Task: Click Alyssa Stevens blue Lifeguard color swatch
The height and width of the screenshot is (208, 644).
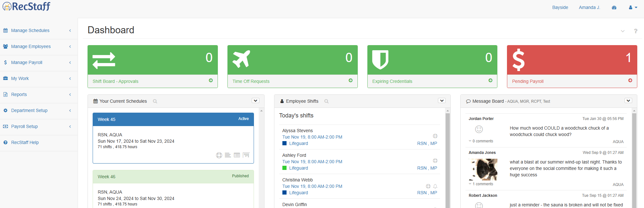Action: (x=284, y=143)
